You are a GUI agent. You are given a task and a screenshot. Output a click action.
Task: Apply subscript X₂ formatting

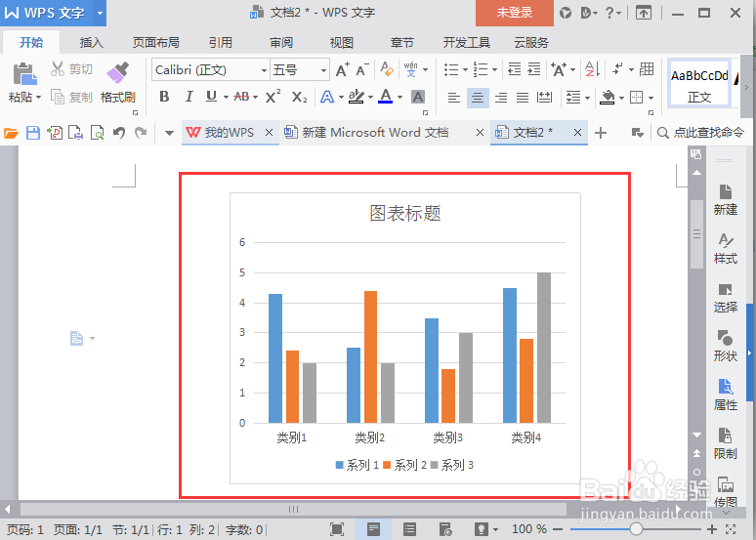(299, 97)
